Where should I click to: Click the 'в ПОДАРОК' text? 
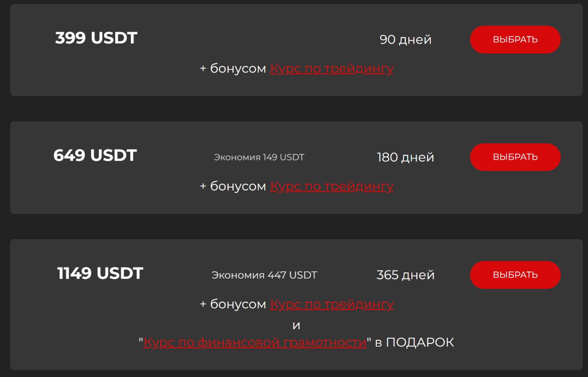(x=414, y=342)
